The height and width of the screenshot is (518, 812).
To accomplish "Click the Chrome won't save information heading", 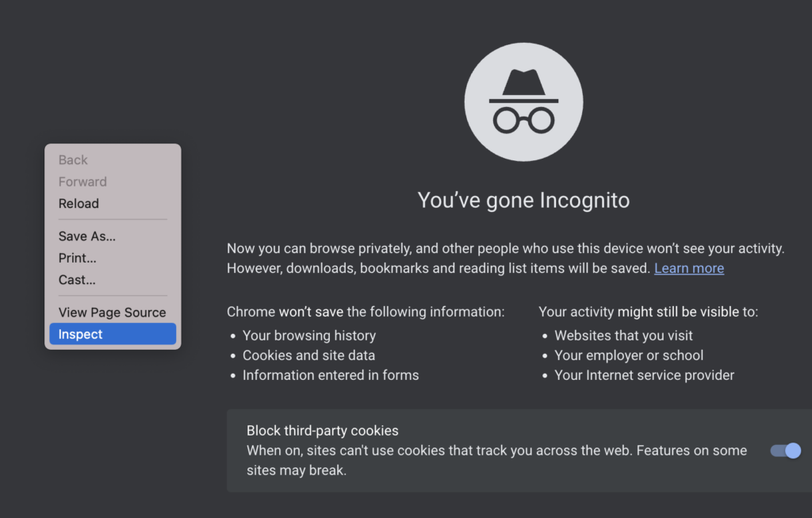I will tap(366, 312).
